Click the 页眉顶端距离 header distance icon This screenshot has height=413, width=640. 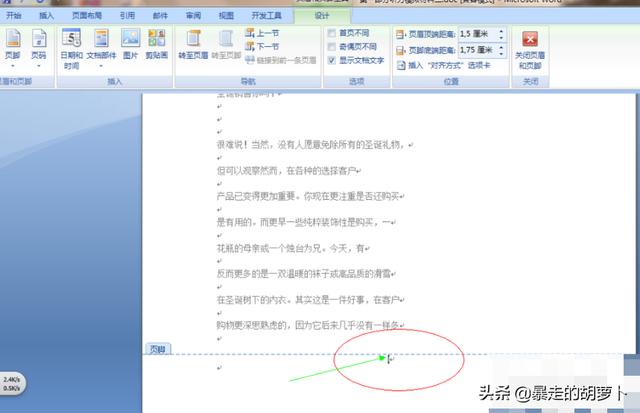click(x=400, y=34)
